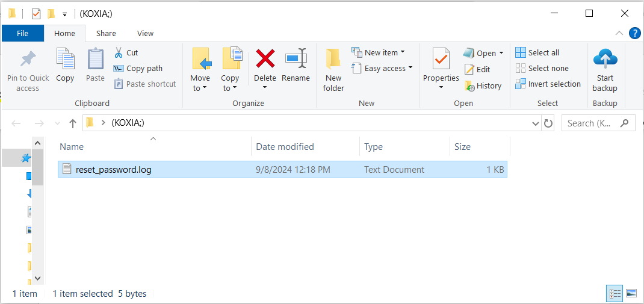Click Edit in the Open group
This screenshot has height=304, width=644.
[x=477, y=69]
